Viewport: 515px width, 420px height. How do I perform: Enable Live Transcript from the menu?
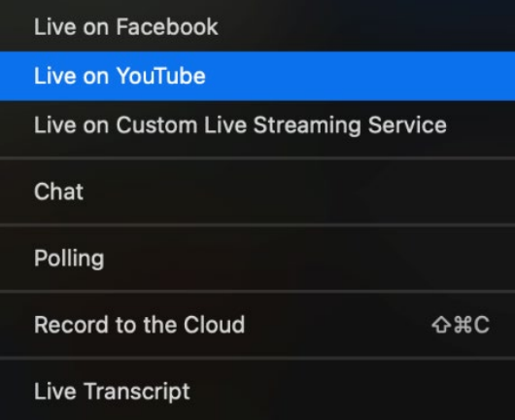point(257,392)
